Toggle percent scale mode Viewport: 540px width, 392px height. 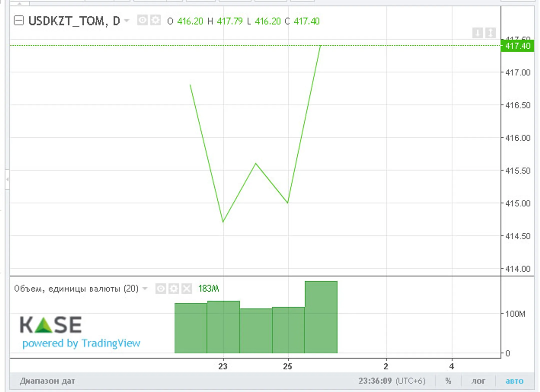pos(448,381)
